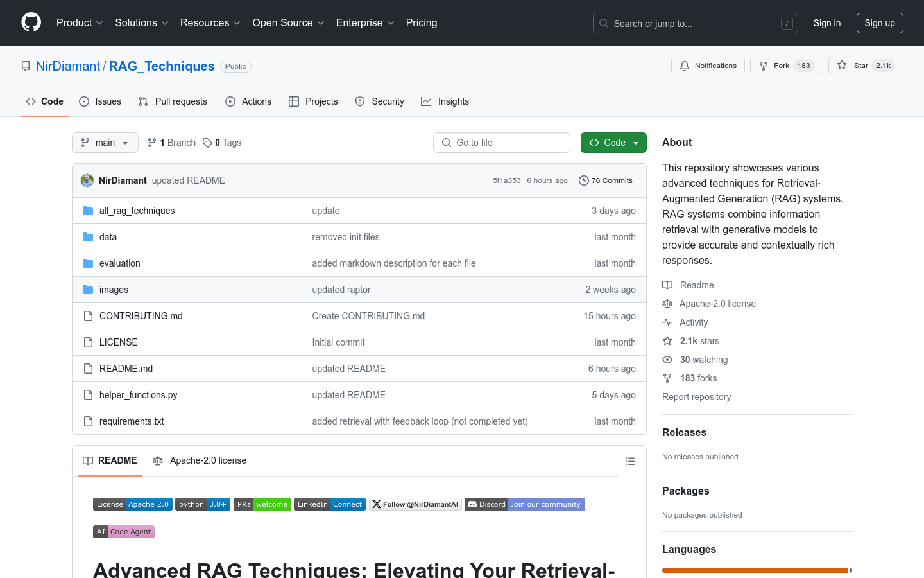Expand the Resources menu

210,23
